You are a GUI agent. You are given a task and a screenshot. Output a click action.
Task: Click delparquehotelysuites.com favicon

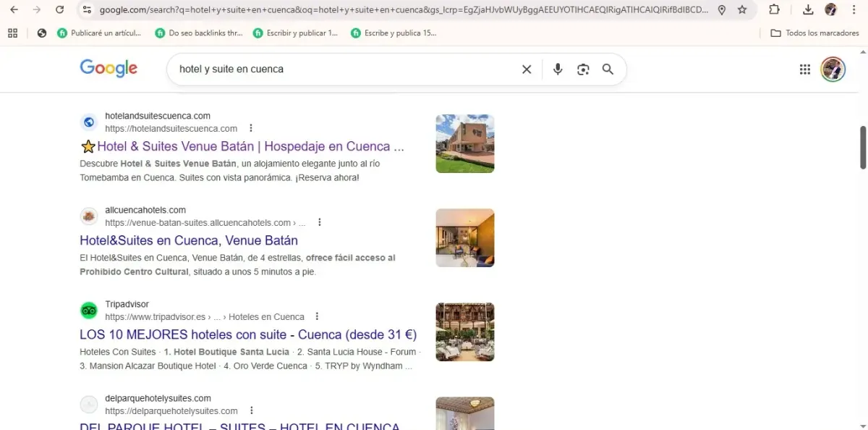[89, 405]
